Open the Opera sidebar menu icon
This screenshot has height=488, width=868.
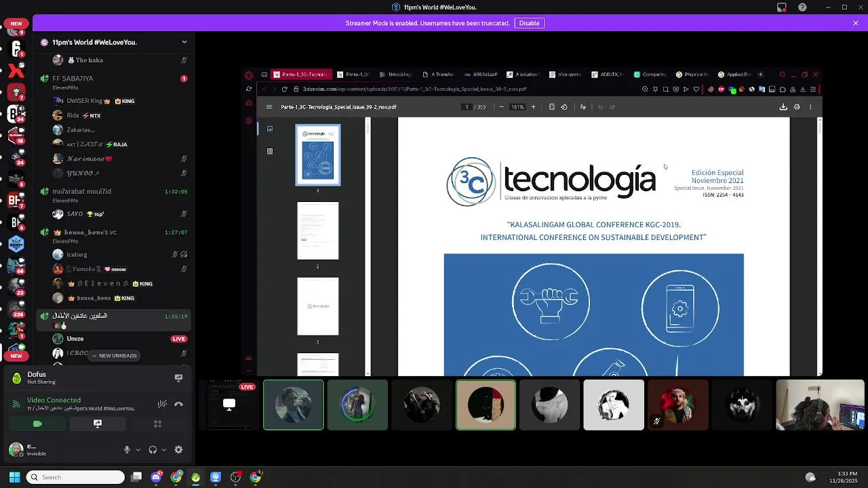[x=249, y=75]
